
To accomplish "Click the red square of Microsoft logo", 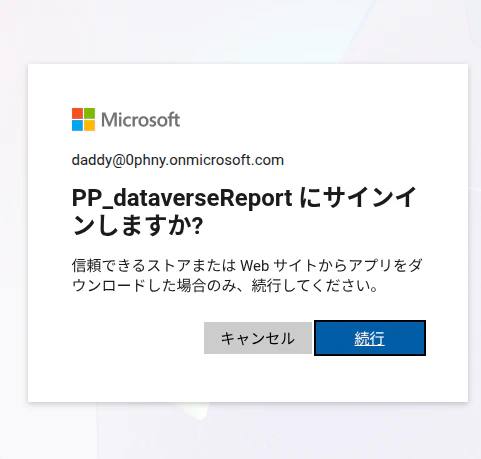I will point(77,113).
